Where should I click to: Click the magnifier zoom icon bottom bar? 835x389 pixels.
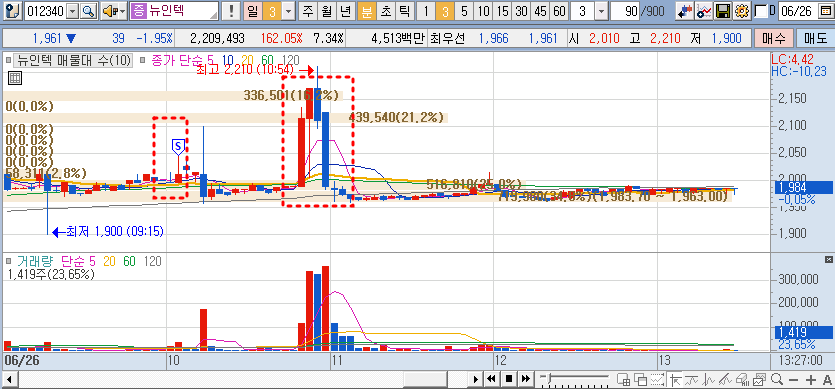point(776,379)
